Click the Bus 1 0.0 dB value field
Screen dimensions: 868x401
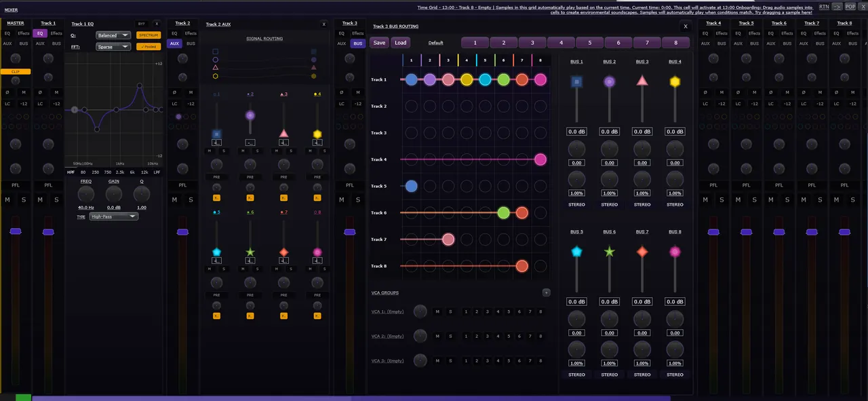(x=576, y=132)
